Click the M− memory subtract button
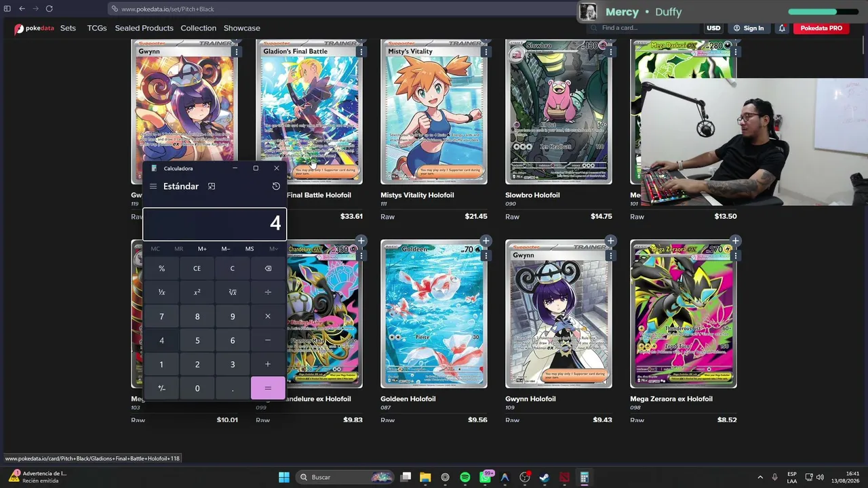The width and height of the screenshot is (868, 488). click(226, 249)
